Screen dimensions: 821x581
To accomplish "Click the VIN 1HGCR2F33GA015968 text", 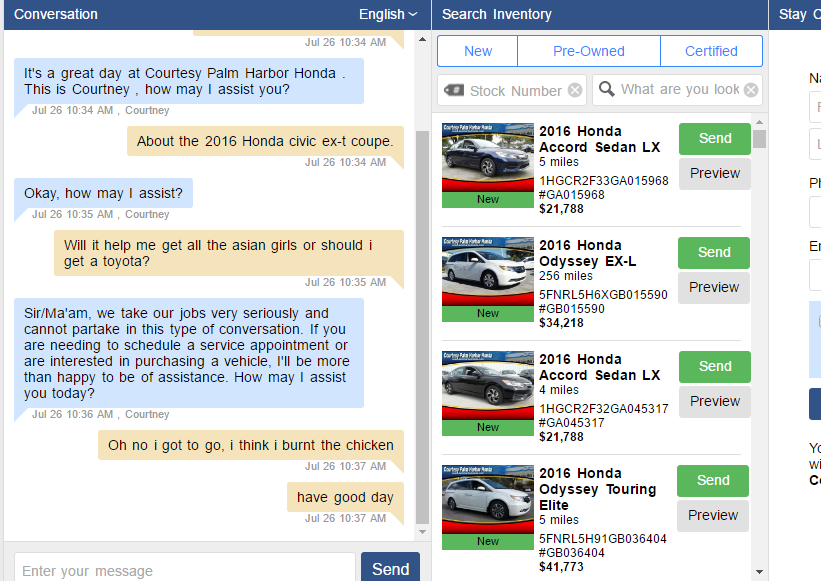I will click(604, 181).
